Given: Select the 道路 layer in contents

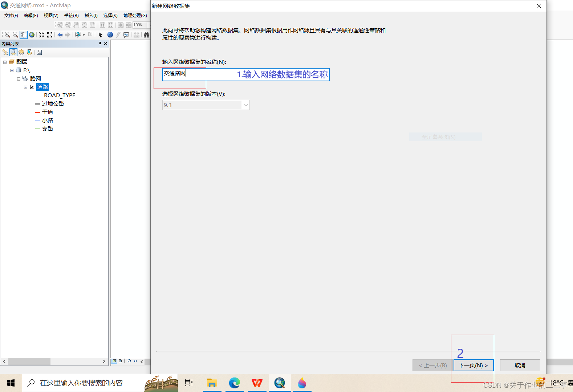Looking at the screenshot, I should pyautogui.click(x=42, y=87).
